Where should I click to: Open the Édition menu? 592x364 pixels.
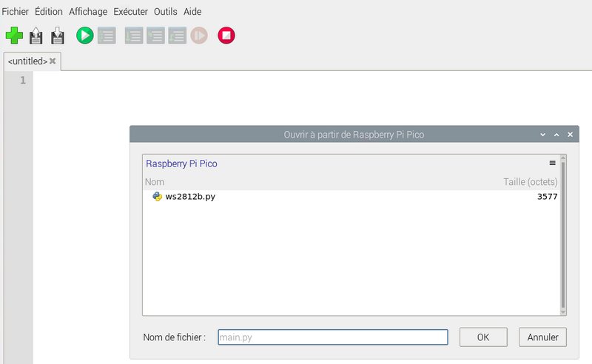49,12
